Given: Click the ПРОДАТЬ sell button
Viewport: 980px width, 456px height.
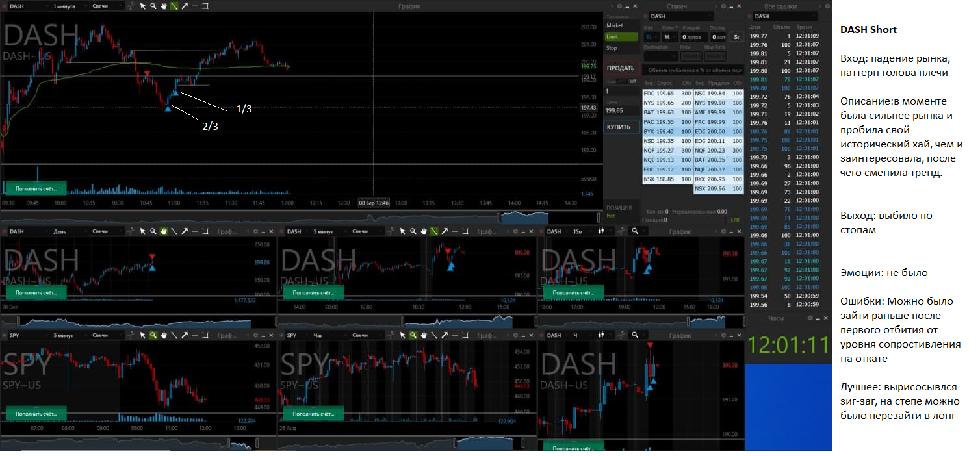Looking at the screenshot, I should (x=621, y=68).
